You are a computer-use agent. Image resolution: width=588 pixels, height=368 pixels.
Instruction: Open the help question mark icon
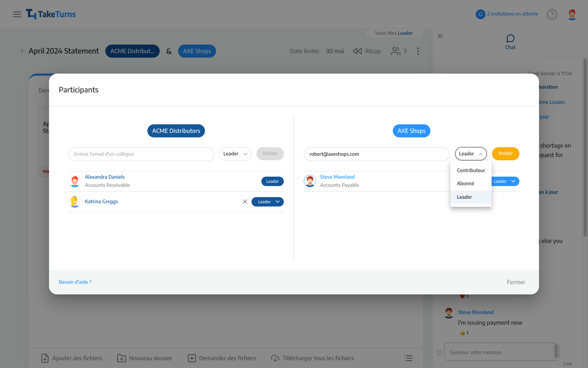552,14
